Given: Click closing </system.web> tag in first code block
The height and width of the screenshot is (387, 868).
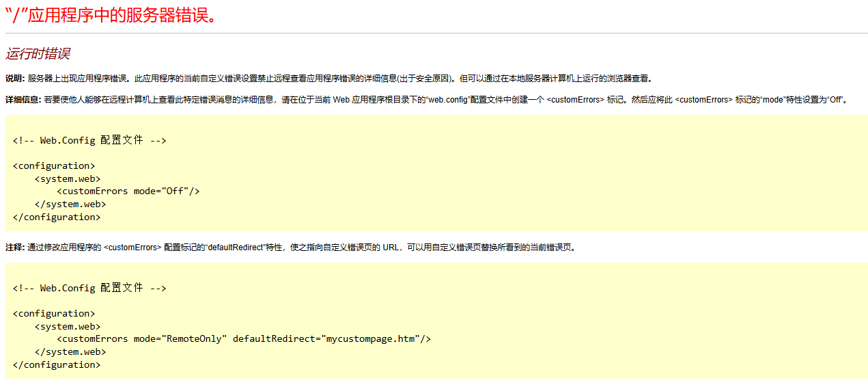Looking at the screenshot, I should pyautogui.click(x=70, y=204).
